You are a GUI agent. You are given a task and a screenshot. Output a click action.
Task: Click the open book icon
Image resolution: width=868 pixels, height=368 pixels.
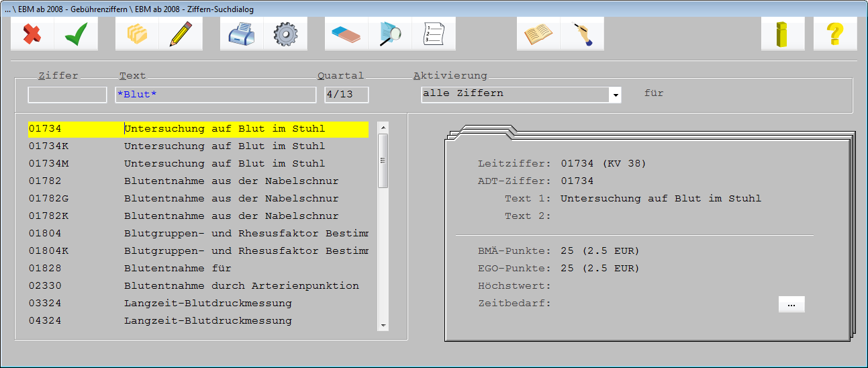538,34
